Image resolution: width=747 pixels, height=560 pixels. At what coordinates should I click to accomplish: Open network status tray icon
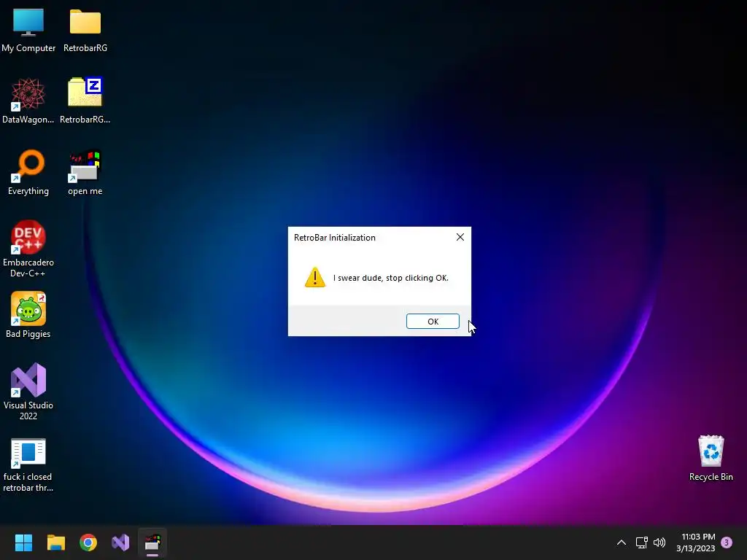click(x=641, y=542)
